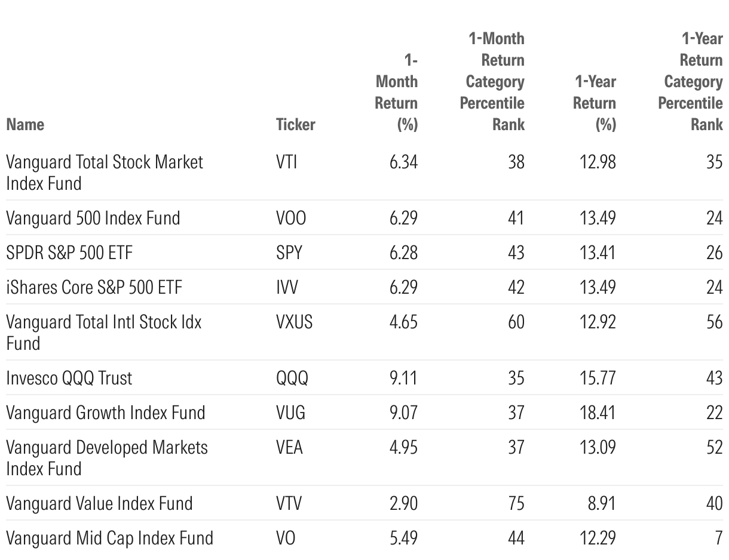Image resolution: width=729 pixels, height=560 pixels.
Task: Click the 1-Month Return (%) header
Action: (396, 92)
